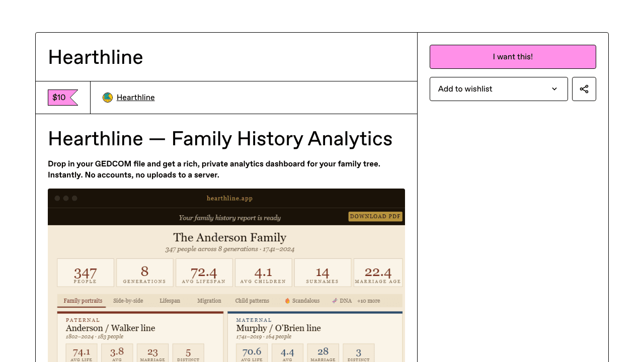Viewport: 644px width, 362px height.
Task: Click the 8 Generations stat card
Action: pyautogui.click(x=145, y=273)
